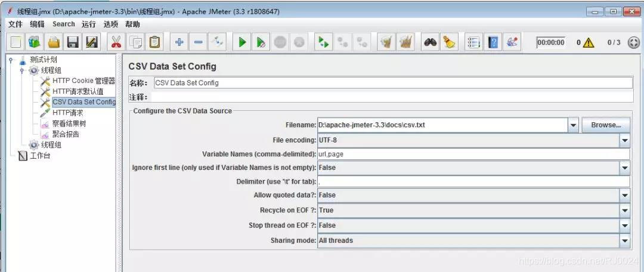This screenshot has width=644, height=272.
Task: Open Search with the binoculars icon
Action: point(430,42)
